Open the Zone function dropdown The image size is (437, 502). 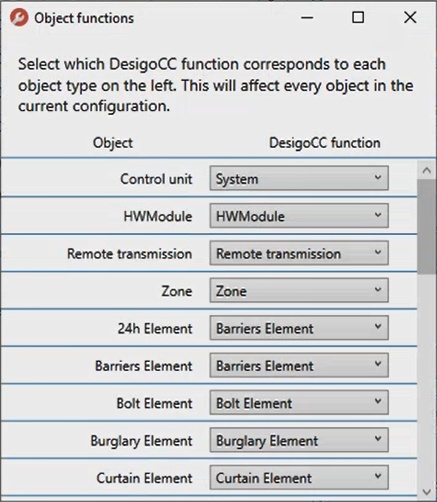(x=299, y=290)
